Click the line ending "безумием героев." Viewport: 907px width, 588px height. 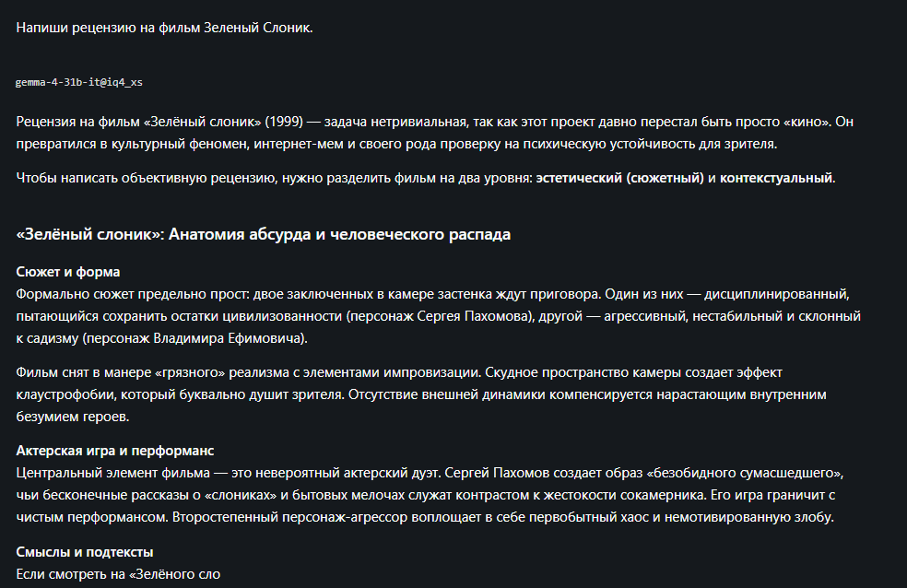[x=73, y=417]
